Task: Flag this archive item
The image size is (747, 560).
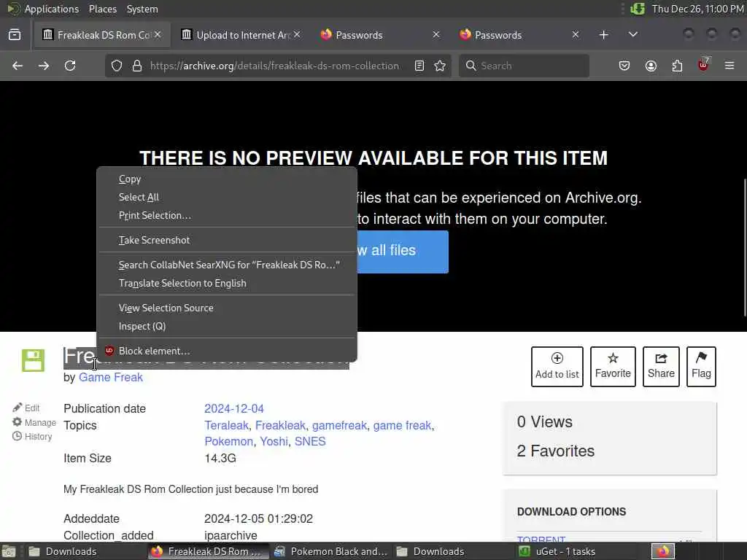Action: [x=701, y=366]
